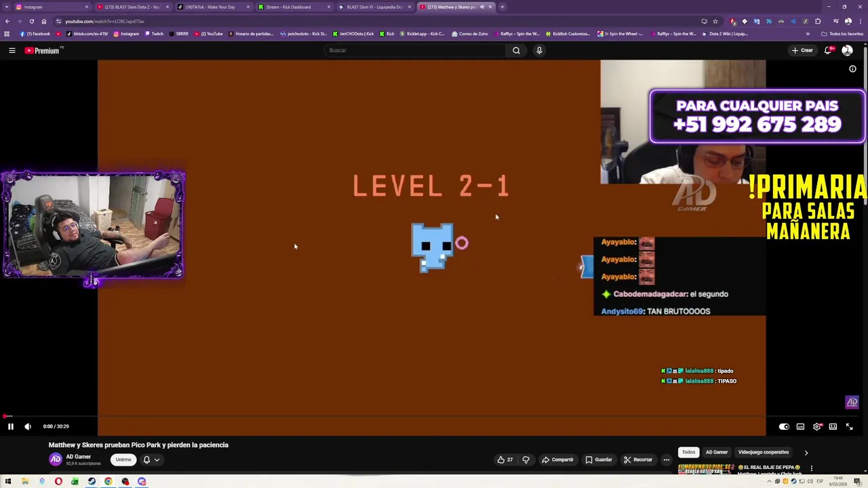Focus the Buscar search field

pos(415,50)
